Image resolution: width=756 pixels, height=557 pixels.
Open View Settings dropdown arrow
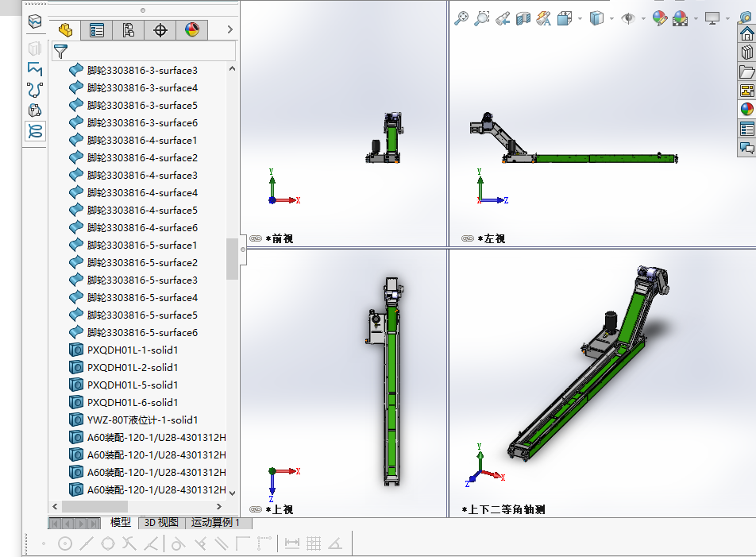point(727,19)
